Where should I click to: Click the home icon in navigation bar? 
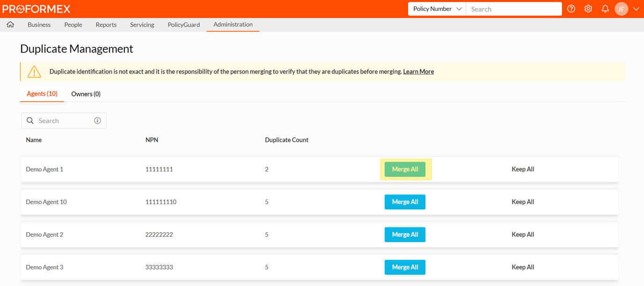point(10,25)
